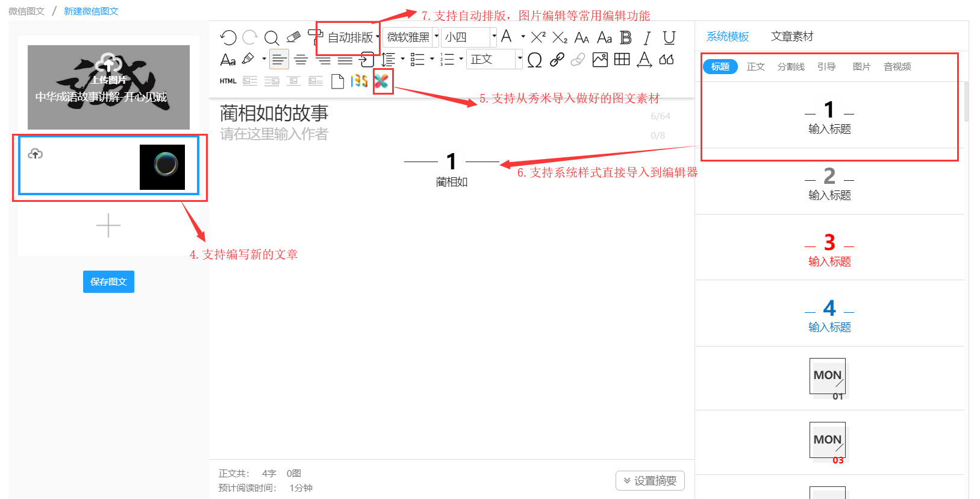Click the letter spacing icon

(644, 59)
